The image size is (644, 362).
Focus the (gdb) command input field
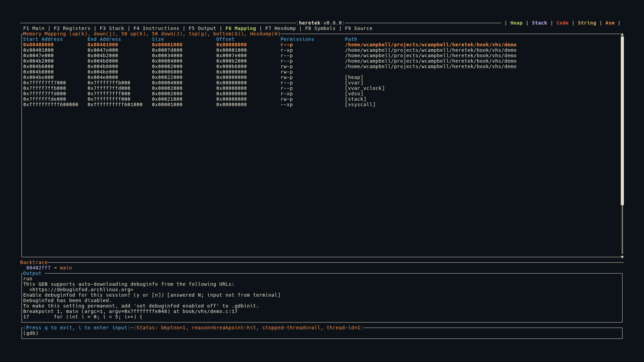(x=322, y=333)
